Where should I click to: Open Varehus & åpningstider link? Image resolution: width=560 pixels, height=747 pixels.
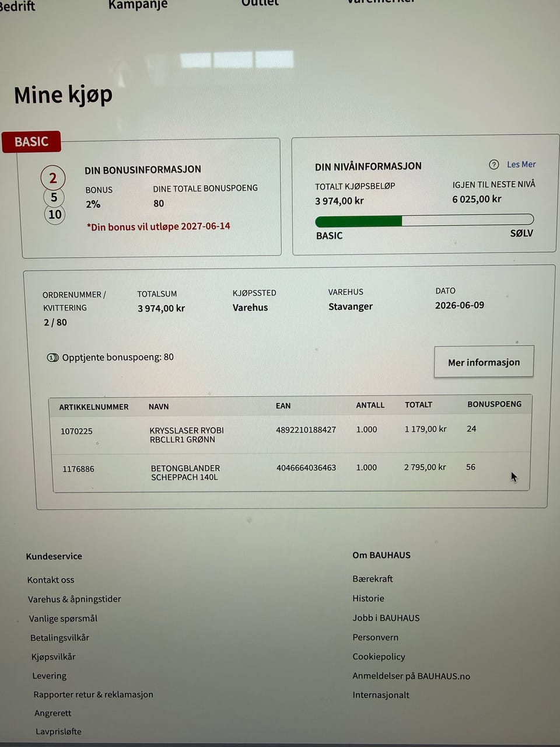(75, 599)
